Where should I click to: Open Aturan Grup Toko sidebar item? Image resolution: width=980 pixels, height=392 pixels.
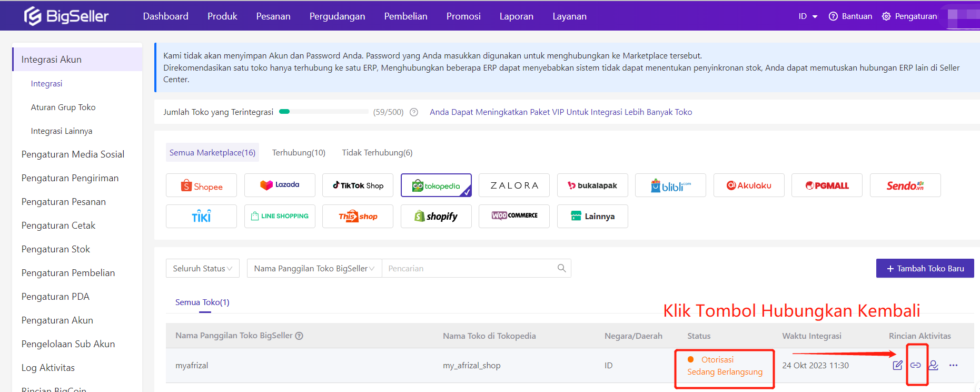63,107
